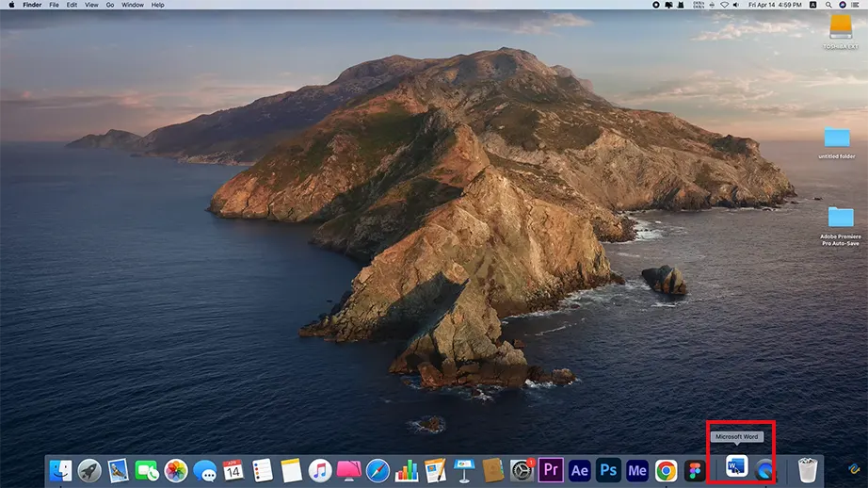
Task: Open Pages from the Dock
Action: coord(435,471)
